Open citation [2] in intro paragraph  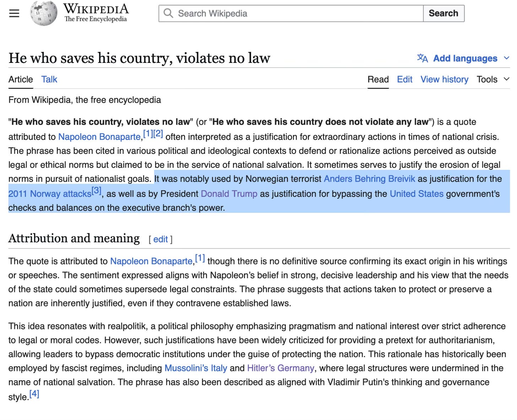[158, 134]
